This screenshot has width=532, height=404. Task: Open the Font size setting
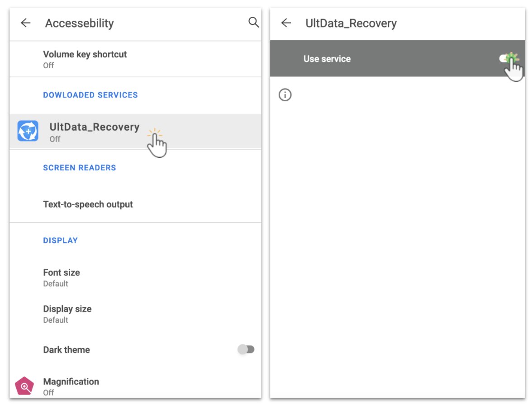(x=135, y=277)
